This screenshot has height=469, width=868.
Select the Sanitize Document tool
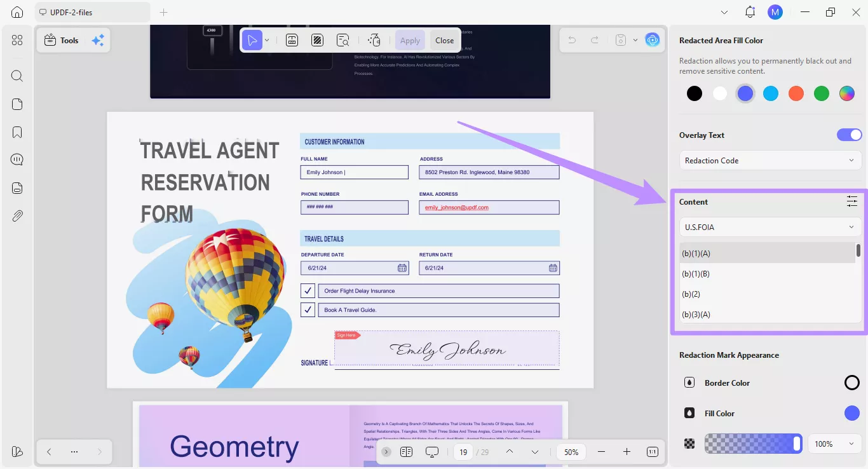[374, 40]
